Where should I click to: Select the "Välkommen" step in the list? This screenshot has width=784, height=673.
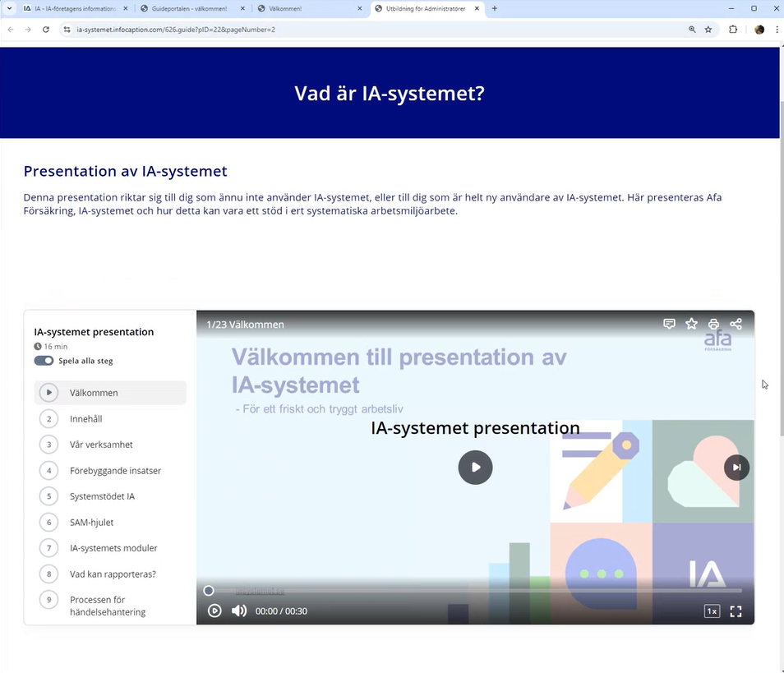point(110,393)
